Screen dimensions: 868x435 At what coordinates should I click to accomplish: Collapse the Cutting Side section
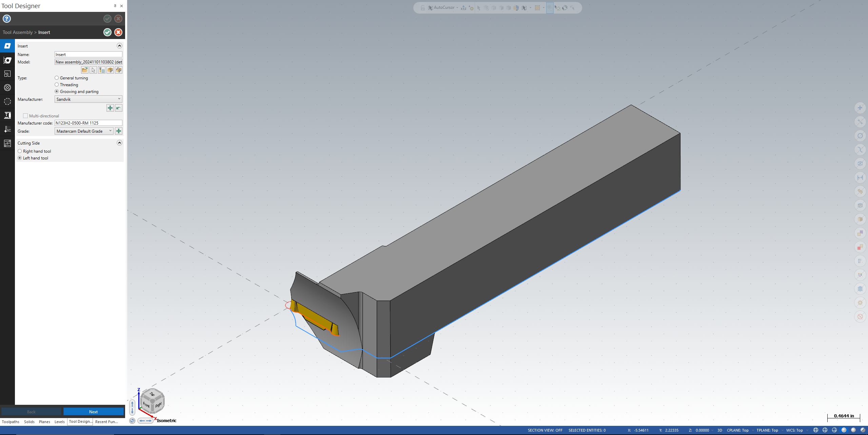coord(119,143)
